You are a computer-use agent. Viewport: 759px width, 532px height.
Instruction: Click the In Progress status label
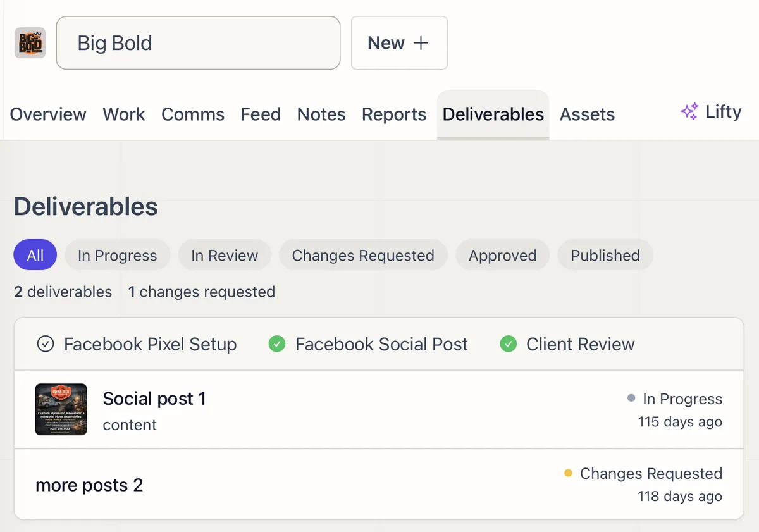(682, 399)
